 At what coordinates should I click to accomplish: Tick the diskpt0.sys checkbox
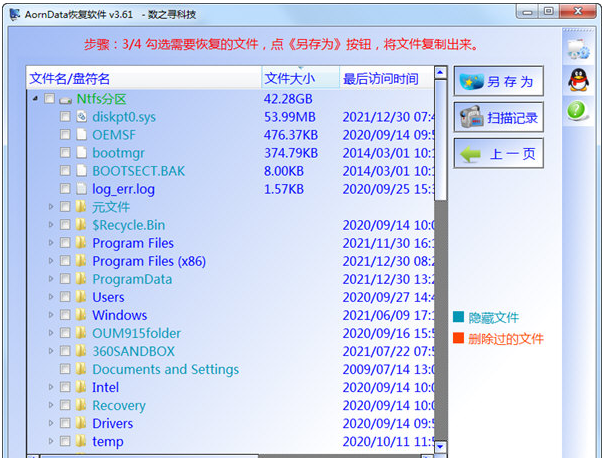(65, 117)
